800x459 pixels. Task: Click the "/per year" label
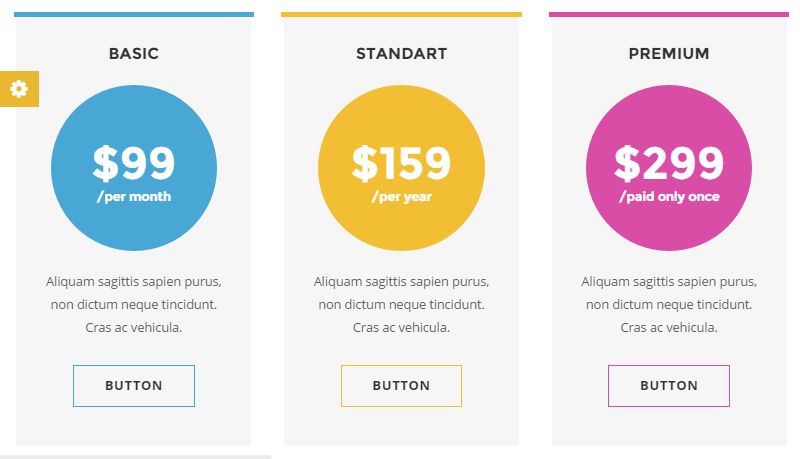(x=402, y=197)
